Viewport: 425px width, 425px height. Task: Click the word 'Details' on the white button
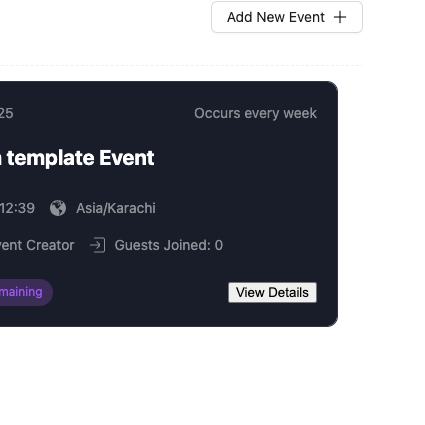[289, 293]
